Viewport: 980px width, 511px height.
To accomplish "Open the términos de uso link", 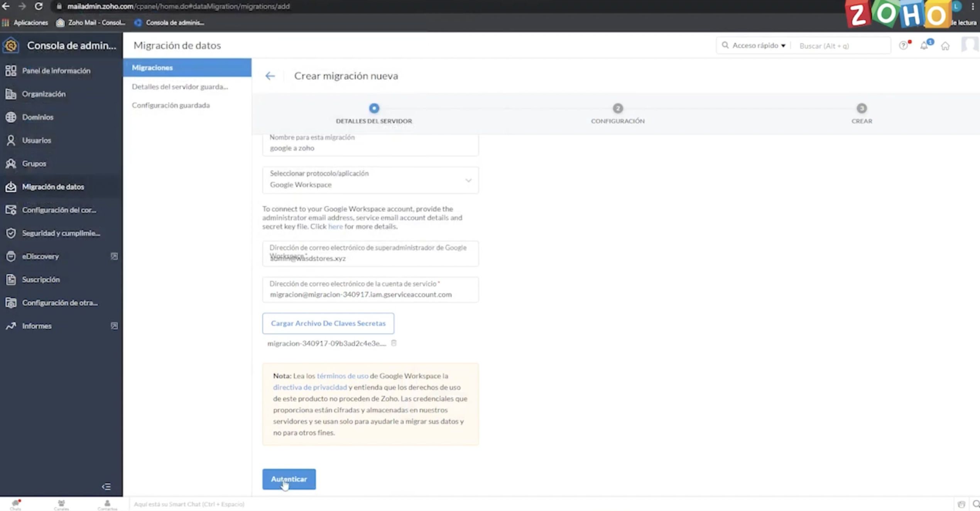I will pyautogui.click(x=342, y=376).
